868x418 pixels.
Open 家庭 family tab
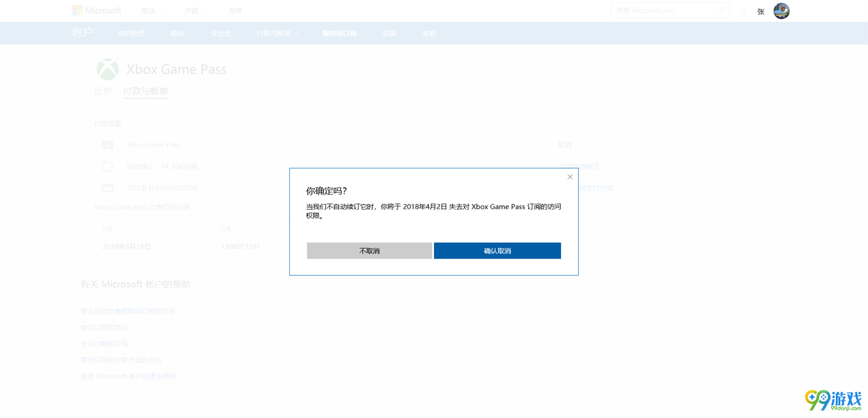pyautogui.click(x=429, y=33)
